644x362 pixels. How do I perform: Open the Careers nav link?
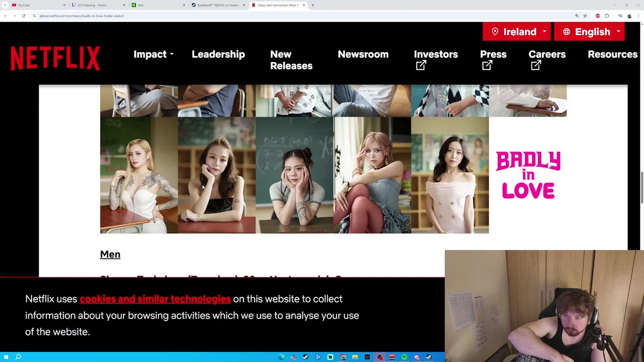click(x=547, y=54)
